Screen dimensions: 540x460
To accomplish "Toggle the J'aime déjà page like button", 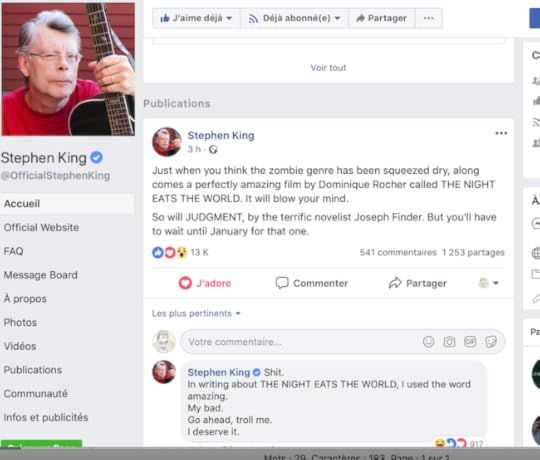I will coord(196,18).
